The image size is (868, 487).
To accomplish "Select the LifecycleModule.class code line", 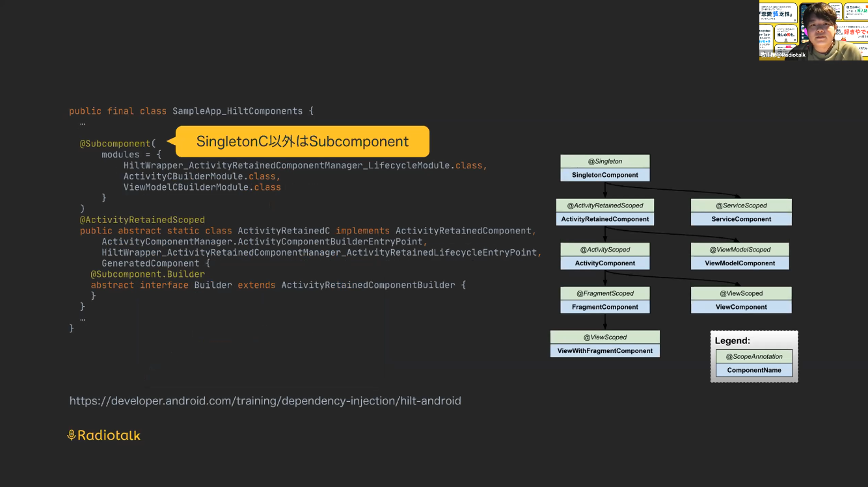I will 305,166.
